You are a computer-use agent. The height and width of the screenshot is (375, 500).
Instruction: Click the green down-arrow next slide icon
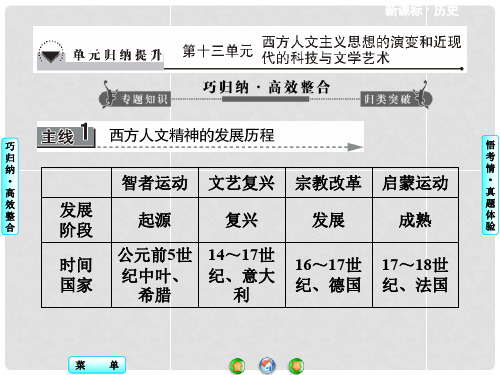(x=296, y=366)
